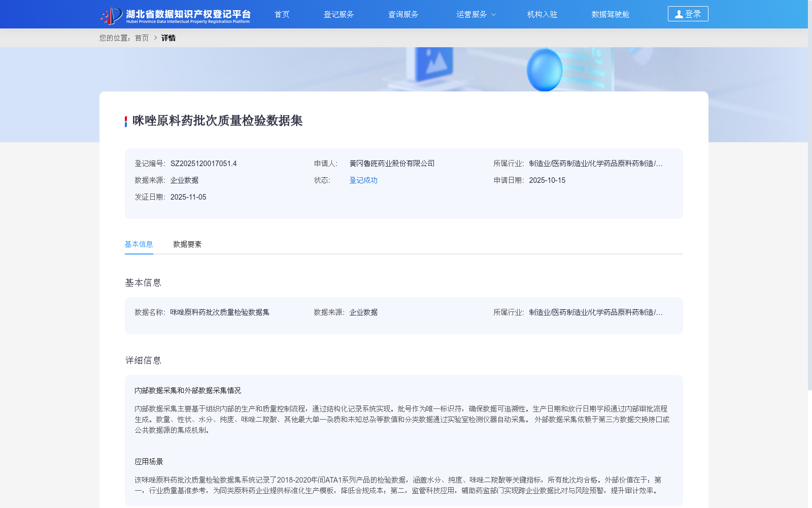Screen dimensions: 812x508
Task: Click the vertical page scrollbar
Action: click(809, 195)
